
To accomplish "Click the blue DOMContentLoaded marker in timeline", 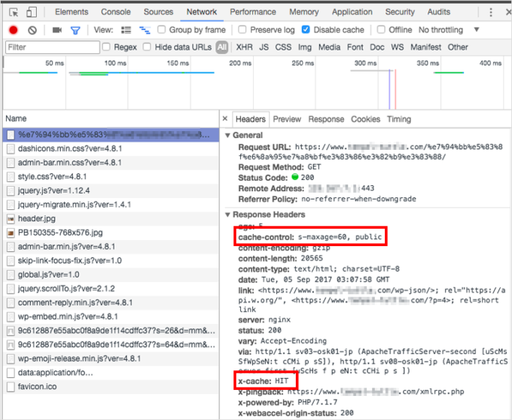I will (389, 89).
